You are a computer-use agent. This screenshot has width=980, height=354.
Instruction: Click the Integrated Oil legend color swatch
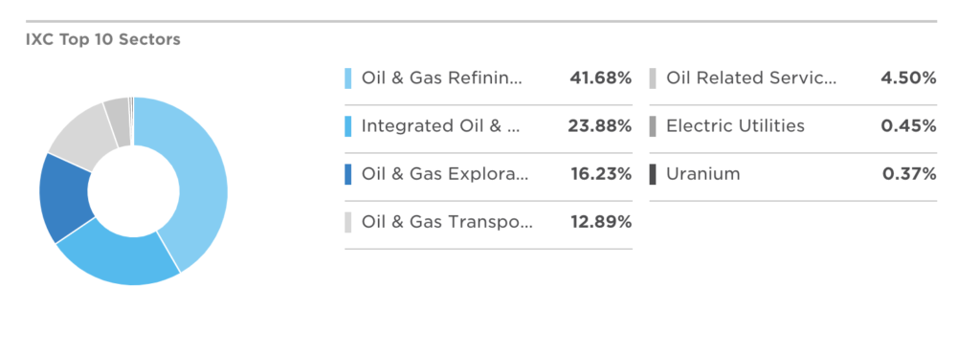[x=348, y=126]
